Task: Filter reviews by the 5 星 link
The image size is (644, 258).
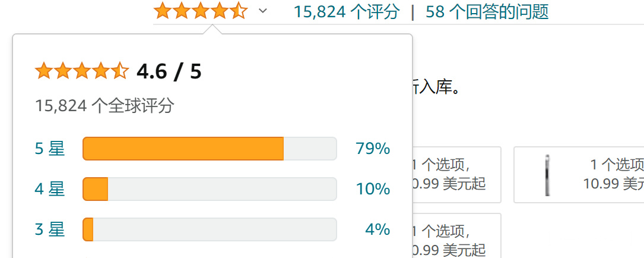Action: (x=50, y=149)
